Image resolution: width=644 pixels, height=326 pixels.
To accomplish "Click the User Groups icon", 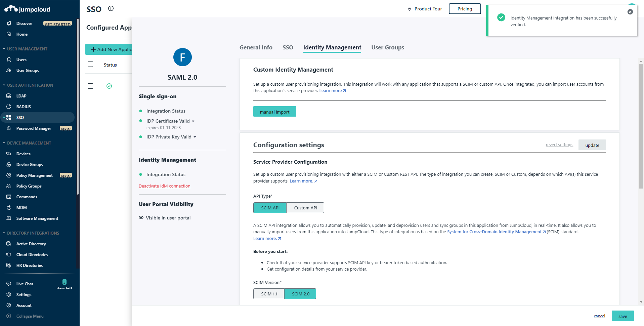I will click(x=9, y=71).
